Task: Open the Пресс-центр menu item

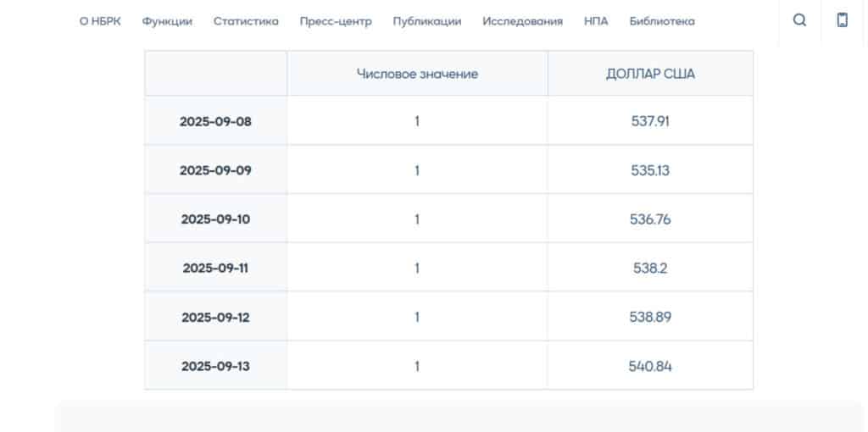Action: 336,21
